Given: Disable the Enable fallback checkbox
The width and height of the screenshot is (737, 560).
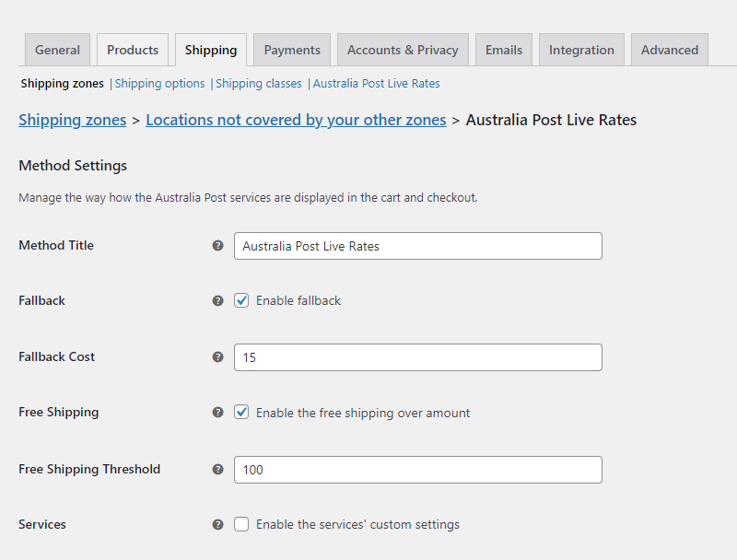Looking at the screenshot, I should click(x=241, y=300).
